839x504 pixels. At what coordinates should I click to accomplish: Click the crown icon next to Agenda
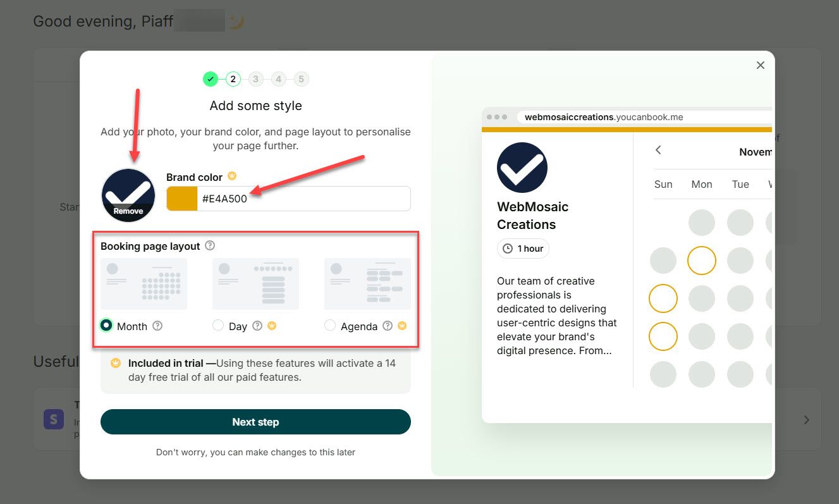click(402, 326)
